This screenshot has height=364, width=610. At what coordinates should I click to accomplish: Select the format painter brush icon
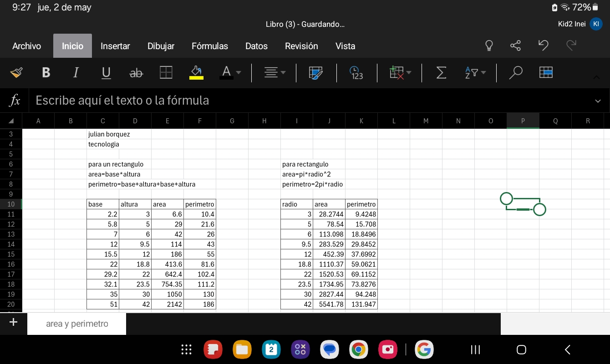pyautogui.click(x=16, y=72)
